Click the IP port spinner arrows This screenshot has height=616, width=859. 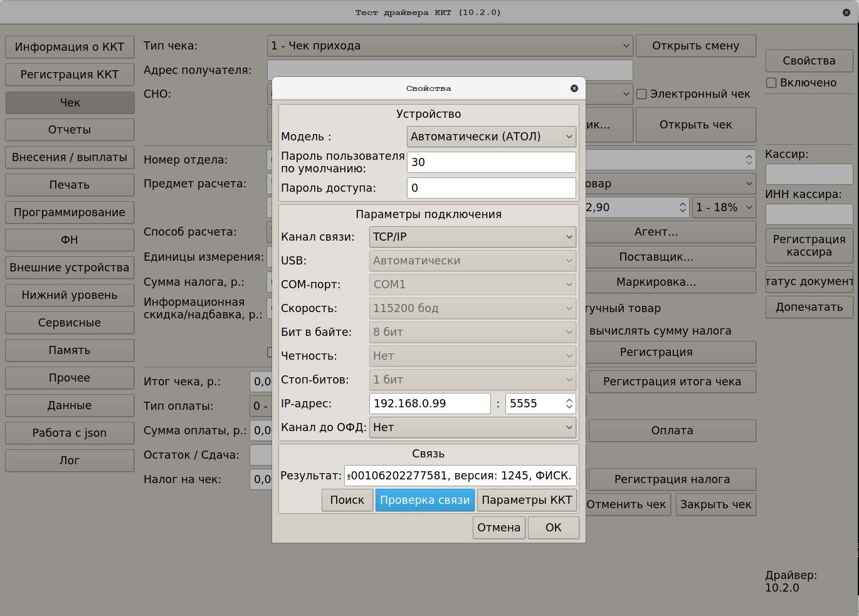tap(569, 404)
